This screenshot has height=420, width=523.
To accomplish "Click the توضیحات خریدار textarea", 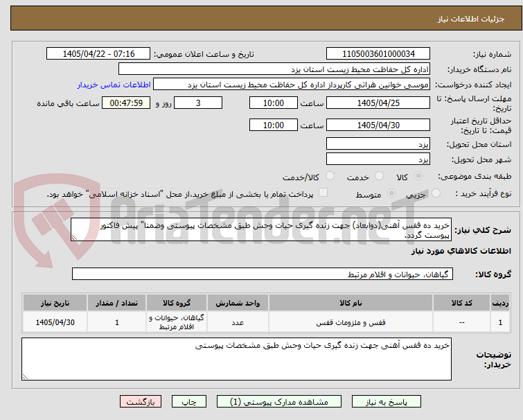I will click(x=236, y=359).
